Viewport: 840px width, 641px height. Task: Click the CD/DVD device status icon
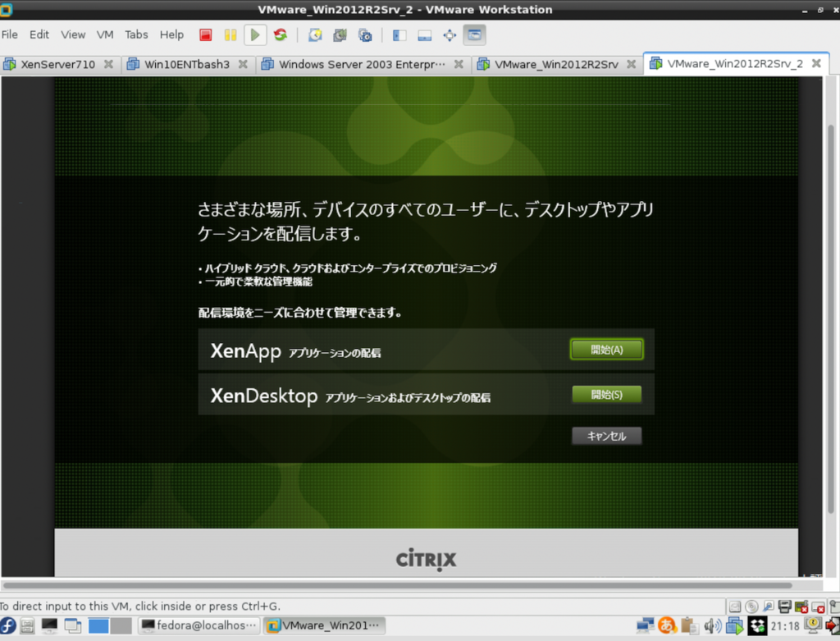click(751, 607)
